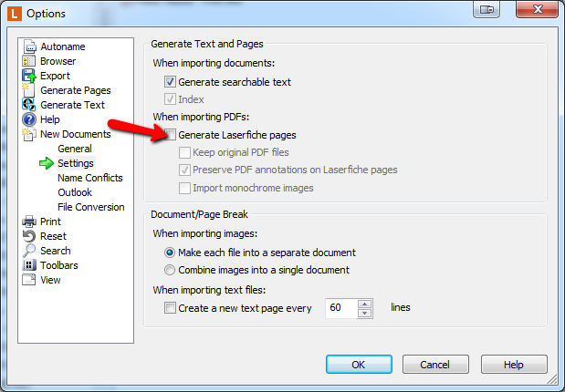This screenshot has height=392, width=565.
Task: Open the File Conversion page
Action: pyautogui.click(x=90, y=207)
